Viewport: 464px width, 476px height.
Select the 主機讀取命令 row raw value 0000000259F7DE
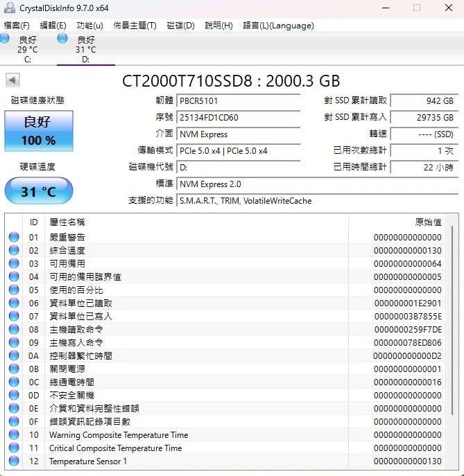coord(408,329)
